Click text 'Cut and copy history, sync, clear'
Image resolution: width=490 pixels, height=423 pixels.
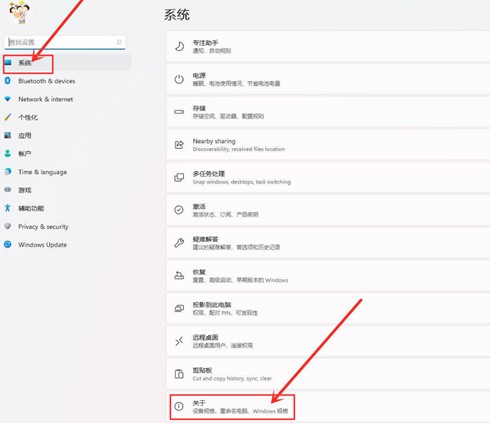click(232, 378)
